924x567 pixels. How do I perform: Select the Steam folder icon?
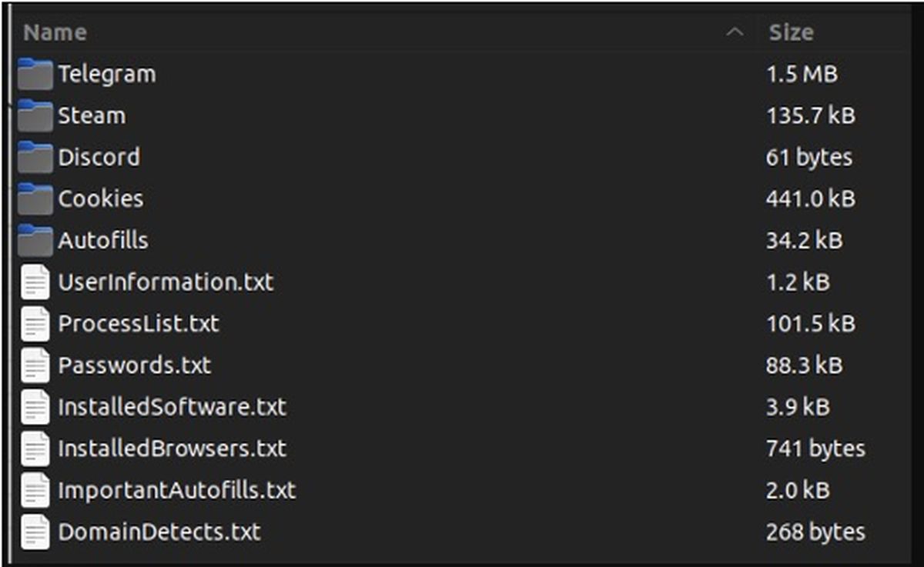click(35, 115)
